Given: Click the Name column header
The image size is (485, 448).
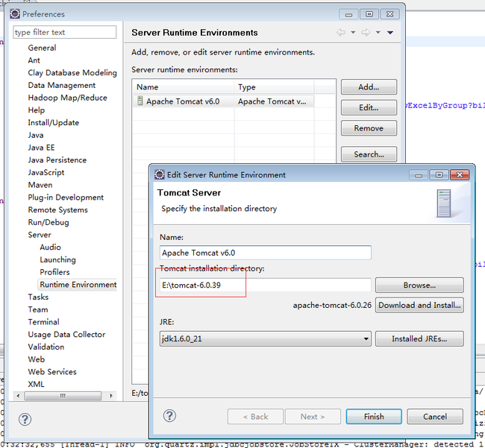Looking at the screenshot, I should pos(184,87).
